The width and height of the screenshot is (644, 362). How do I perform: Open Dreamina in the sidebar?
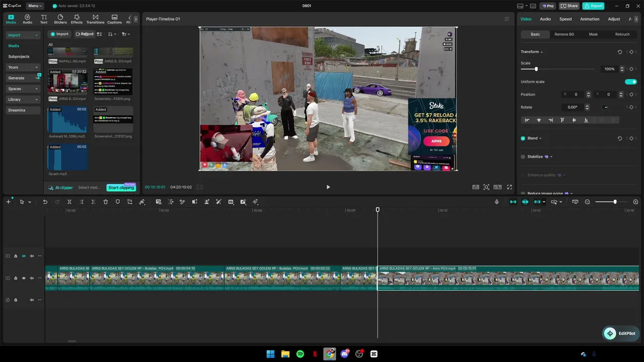pos(23,110)
